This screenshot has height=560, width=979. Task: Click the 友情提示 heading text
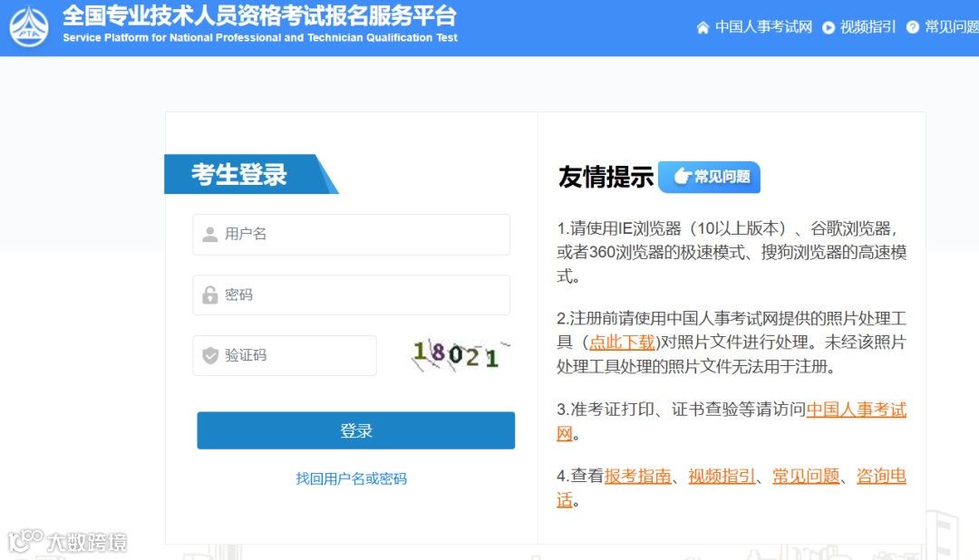coord(606,177)
